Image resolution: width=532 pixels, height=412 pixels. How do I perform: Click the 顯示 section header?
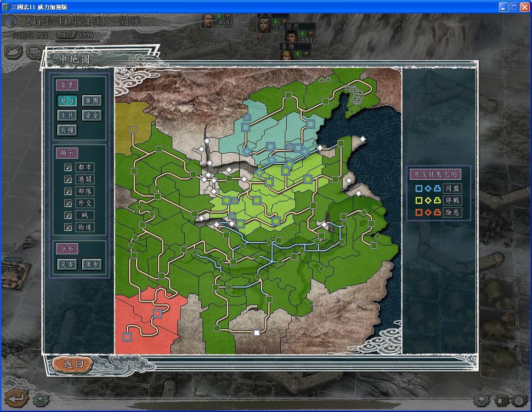(67, 153)
